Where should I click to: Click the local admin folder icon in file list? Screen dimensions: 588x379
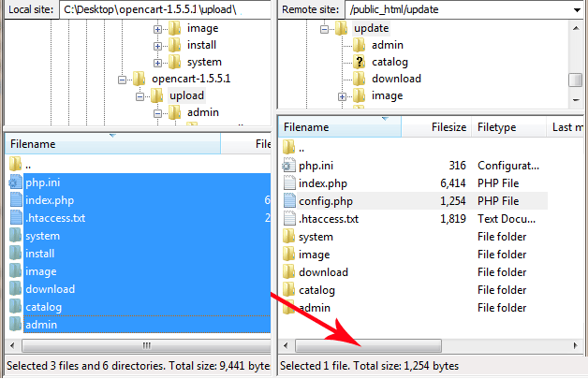click(x=15, y=325)
